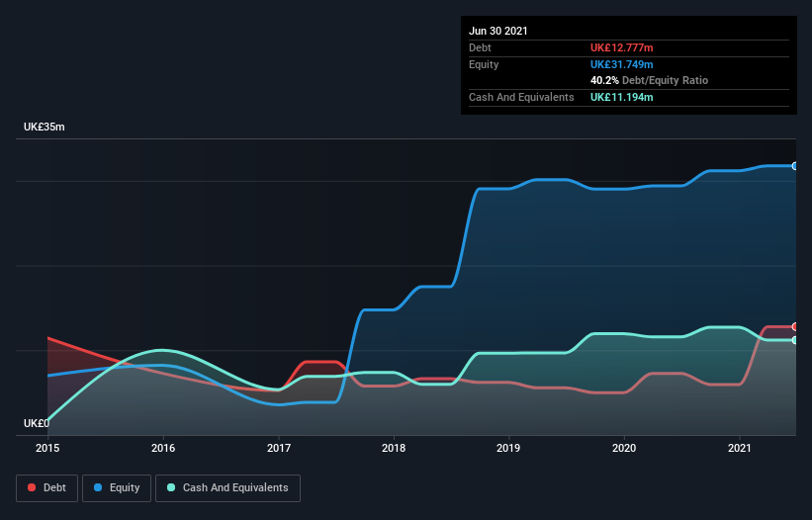Click the 2019 x-axis label
This screenshot has height=520, width=812.
click(508, 448)
